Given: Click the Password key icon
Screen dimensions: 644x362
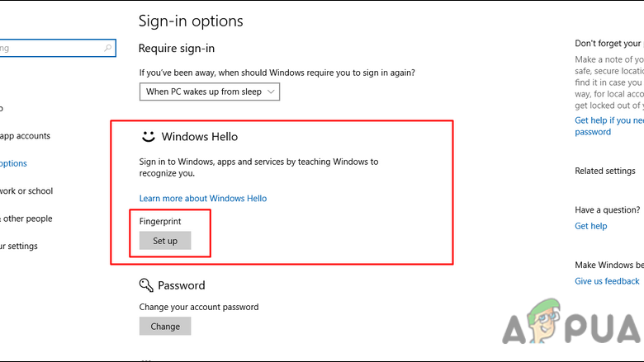Looking at the screenshot, I should pos(147,285).
